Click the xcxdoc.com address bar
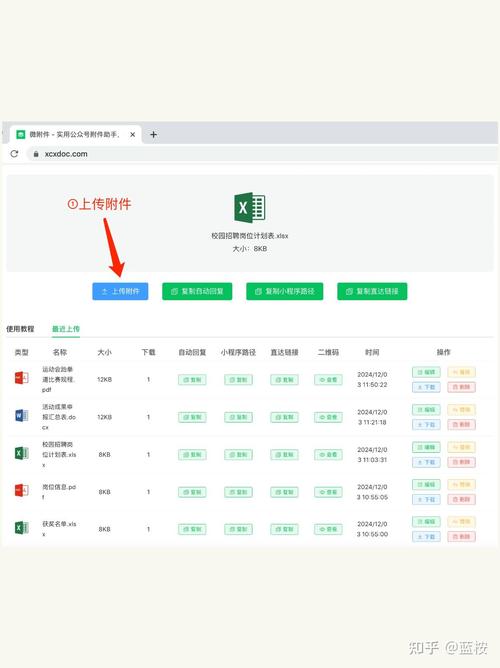Viewport: 500px width, 668px height. [262, 154]
